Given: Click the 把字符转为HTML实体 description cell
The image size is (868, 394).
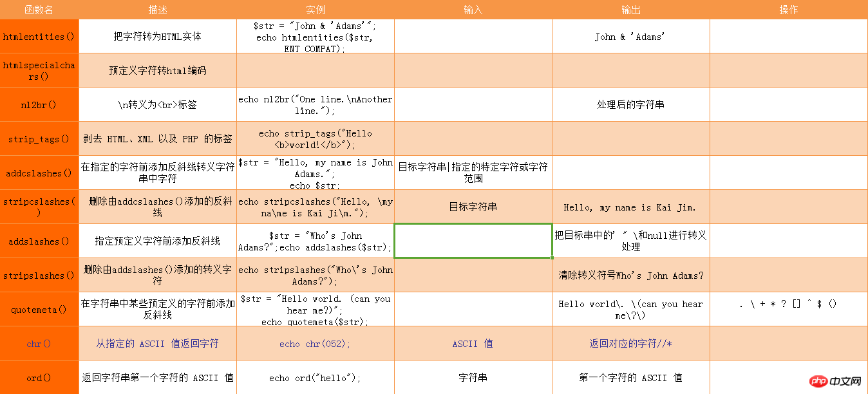Looking at the screenshot, I should pos(158,37).
